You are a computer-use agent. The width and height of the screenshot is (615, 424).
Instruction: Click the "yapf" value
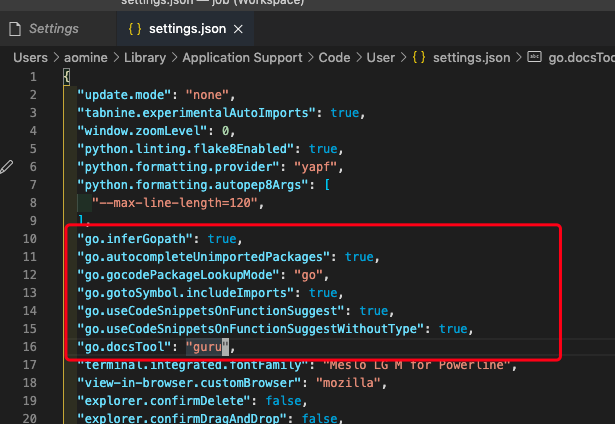pyautogui.click(x=316, y=167)
